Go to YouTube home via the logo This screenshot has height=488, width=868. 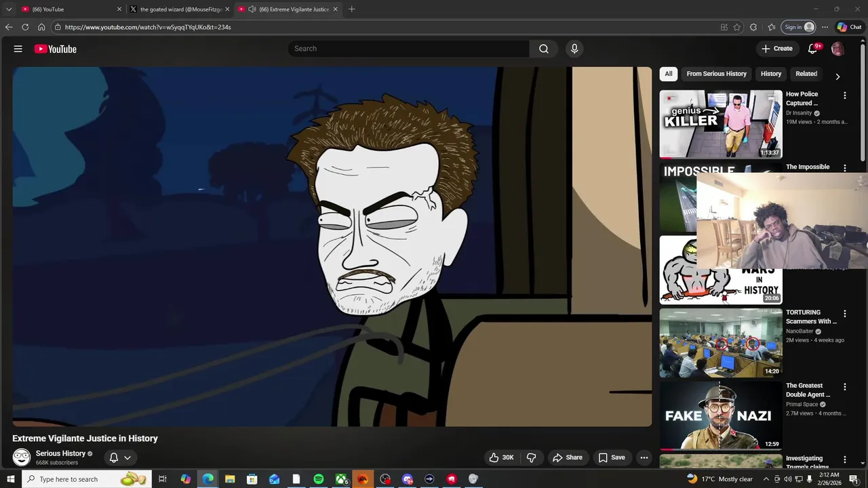pos(55,49)
